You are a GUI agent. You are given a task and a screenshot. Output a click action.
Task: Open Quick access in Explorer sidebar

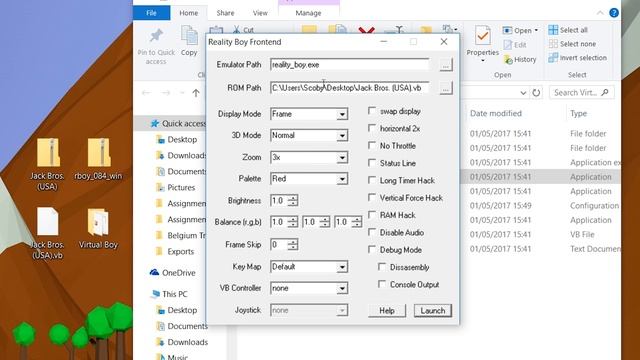[178, 123]
